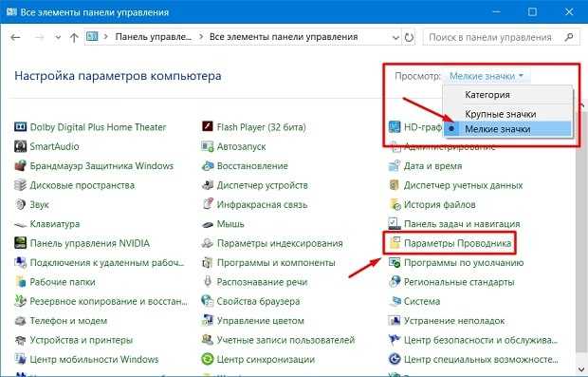Viewport: 588px width, 377px height.
Task: Click the Свойства браузера globe icon
Action: coord(208,301)
